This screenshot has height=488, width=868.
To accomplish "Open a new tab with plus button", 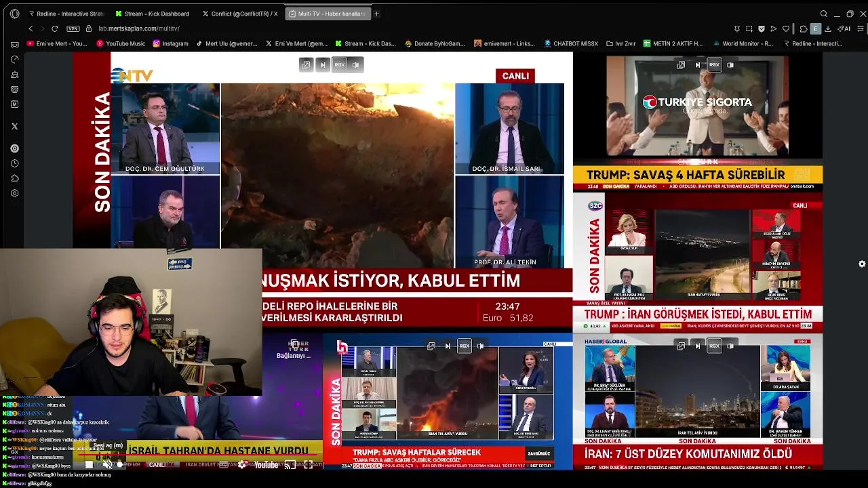I will 377,14.
